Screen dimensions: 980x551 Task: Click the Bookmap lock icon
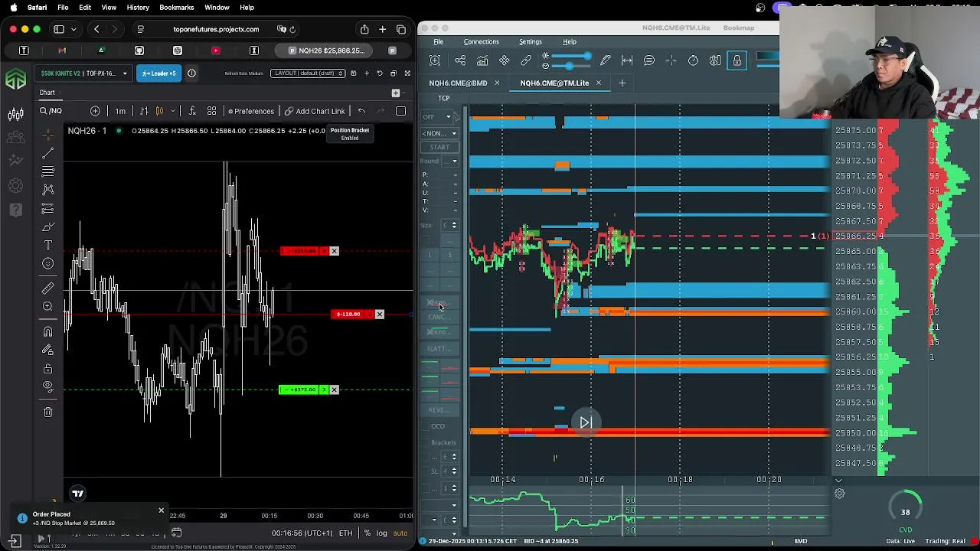click(737, 60)
